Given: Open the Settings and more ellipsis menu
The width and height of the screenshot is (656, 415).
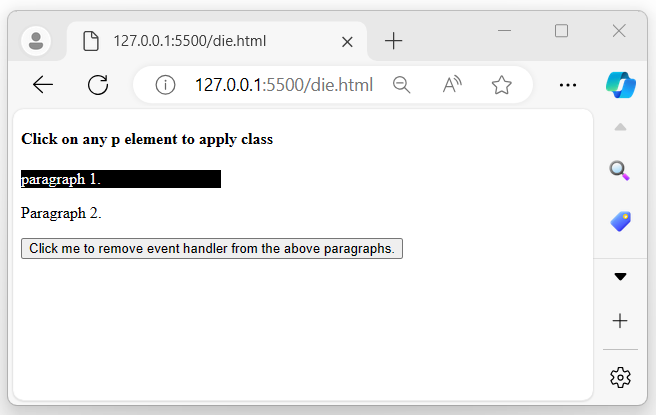Looking at the screenshot, I should click(568, 85).
